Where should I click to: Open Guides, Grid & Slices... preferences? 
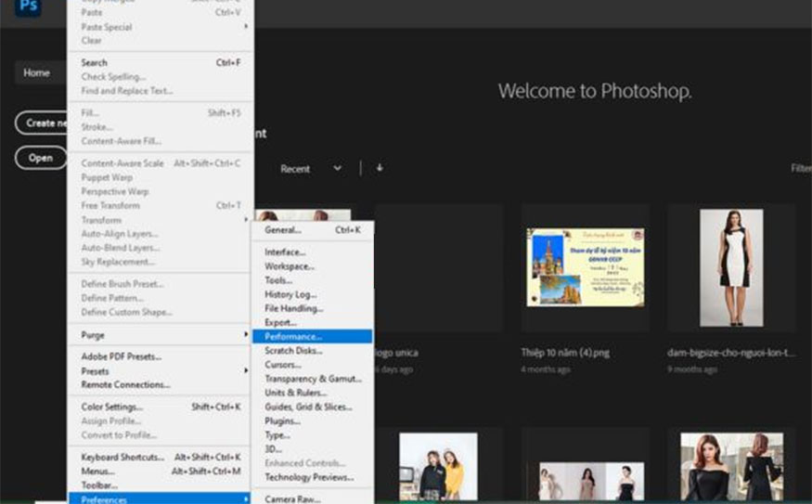(312, 407)
